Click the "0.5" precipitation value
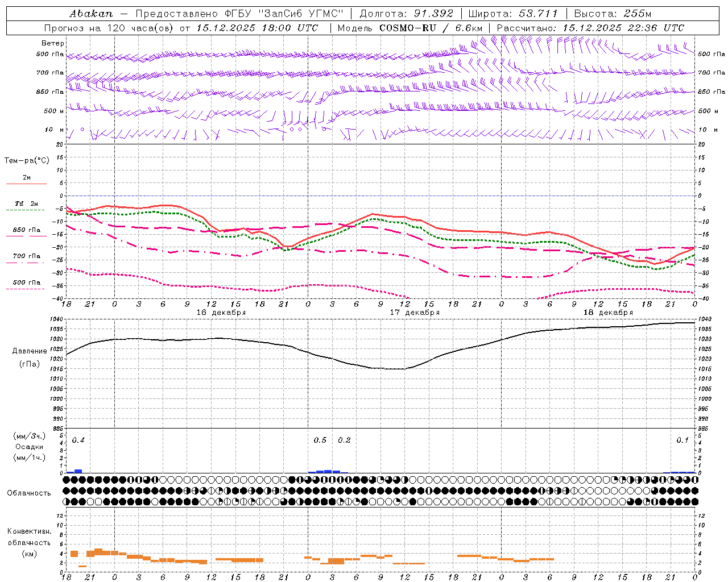Image resolution: width=728 pixels, height=582 pixels. pyautogui.click(x=320, y=440)
